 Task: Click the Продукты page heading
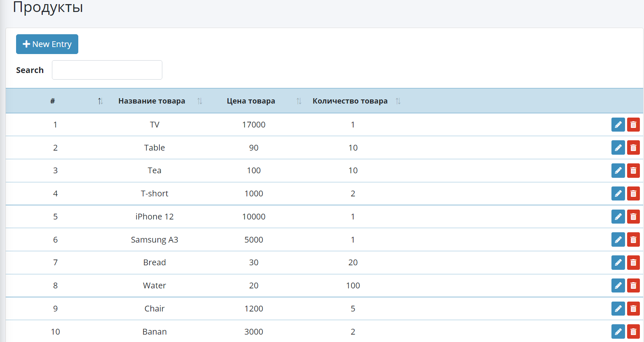point(48,7)
